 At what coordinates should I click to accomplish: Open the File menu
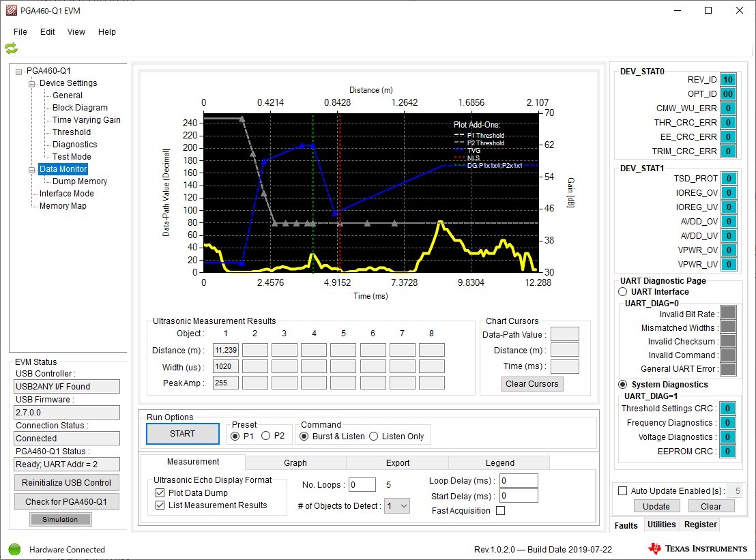pos(20,32)
